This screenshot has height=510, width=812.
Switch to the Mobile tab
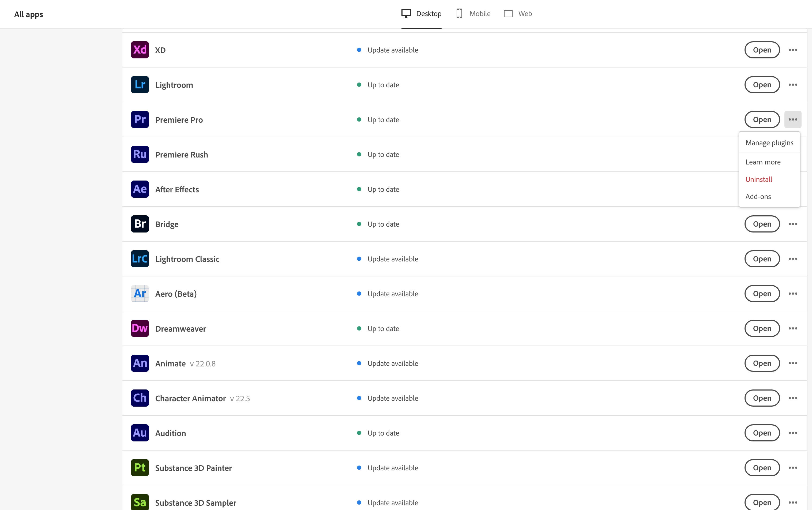click(x=473, y=13)
